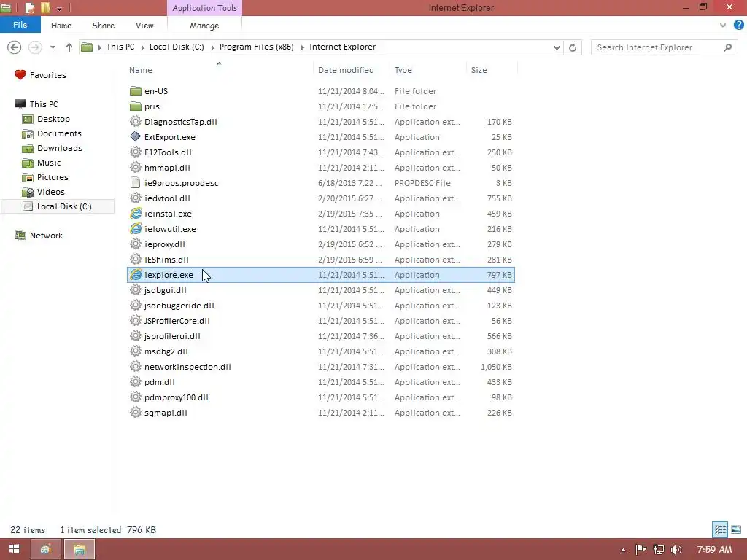The image size is (747, 560).
Task: Select the iedvtool.dll gear icon
Action: click(136, 198)
